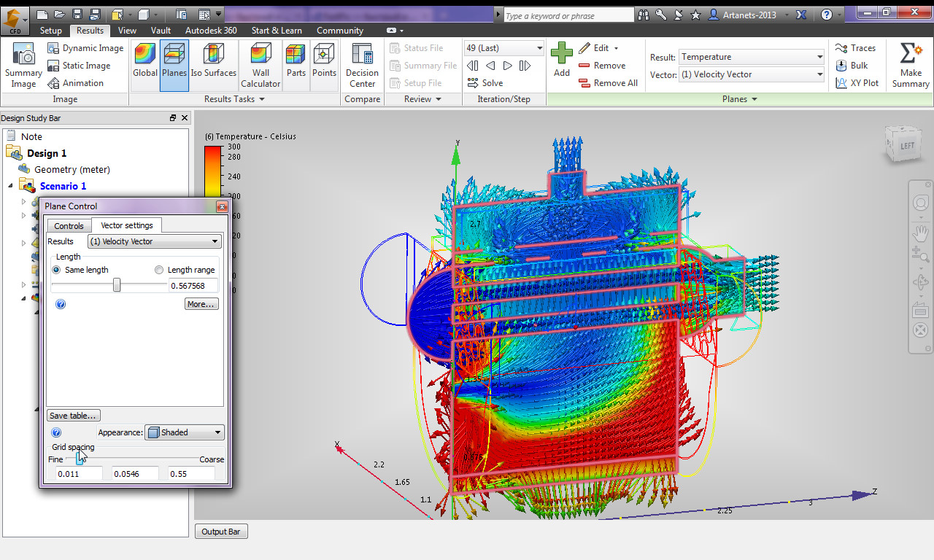Click the Artanets-2013 account name
Image resolution: width=934 pixels, height=560 pixels.
coord(750,15)
